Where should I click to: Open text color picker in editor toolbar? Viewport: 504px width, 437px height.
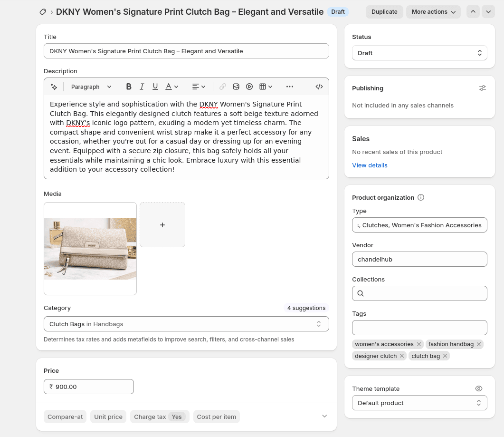pos(171,87)
